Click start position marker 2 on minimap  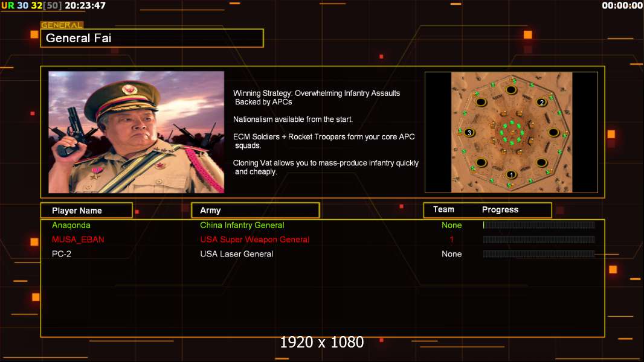pyautogui.click(x=542, y=103)
